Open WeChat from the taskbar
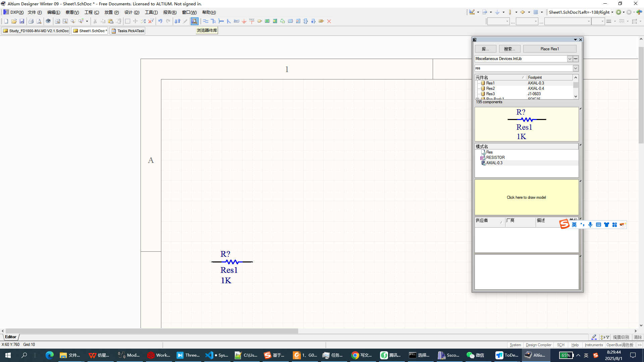 click(476, 355)
